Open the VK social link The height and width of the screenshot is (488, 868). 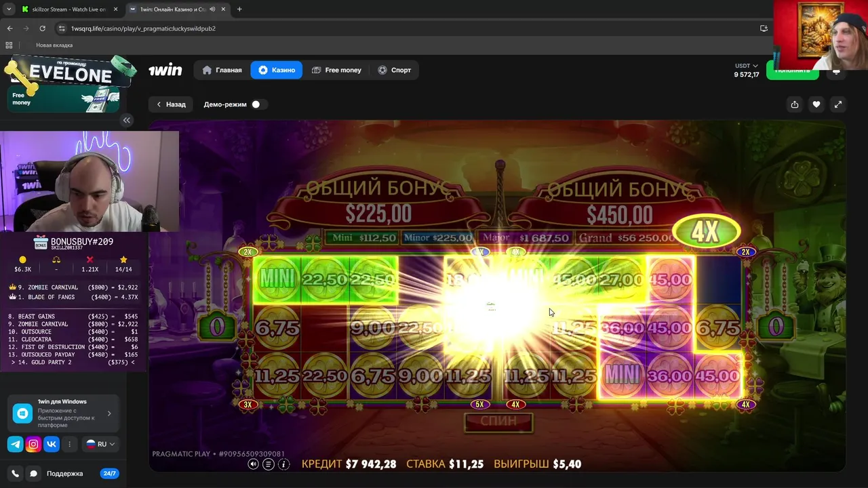click(x=52, y=445)
